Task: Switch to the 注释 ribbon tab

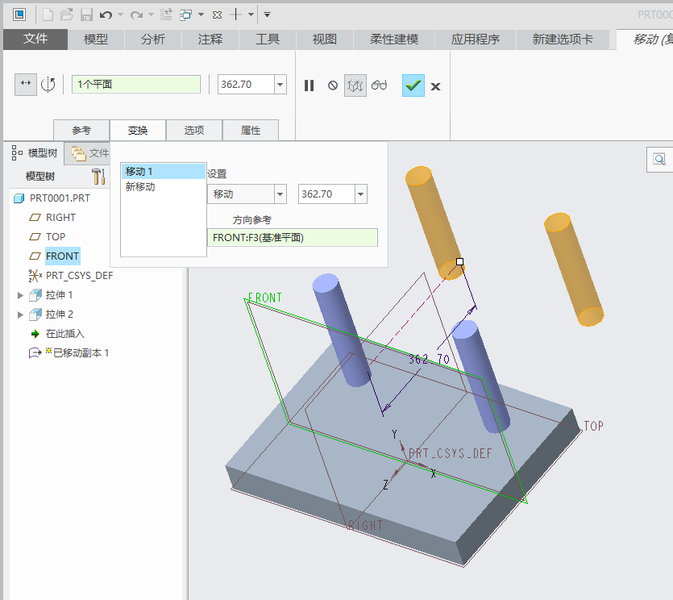Action: [210, 39]
